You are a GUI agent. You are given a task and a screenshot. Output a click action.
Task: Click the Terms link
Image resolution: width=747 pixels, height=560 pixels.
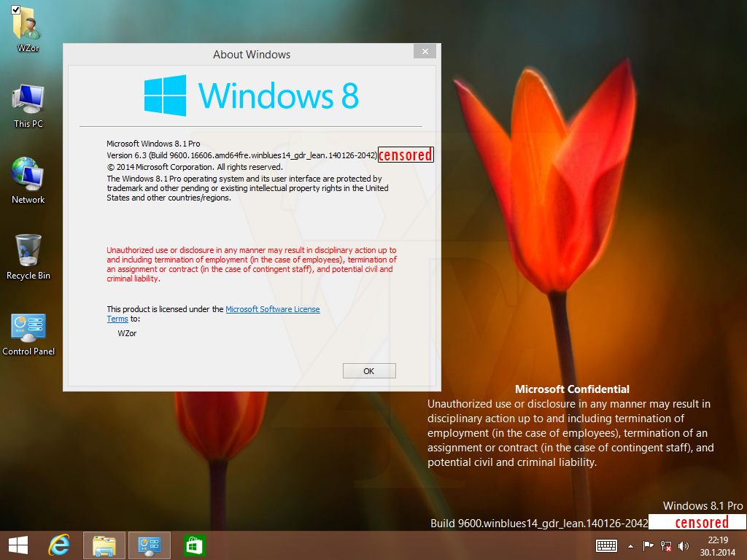(117, 319)
